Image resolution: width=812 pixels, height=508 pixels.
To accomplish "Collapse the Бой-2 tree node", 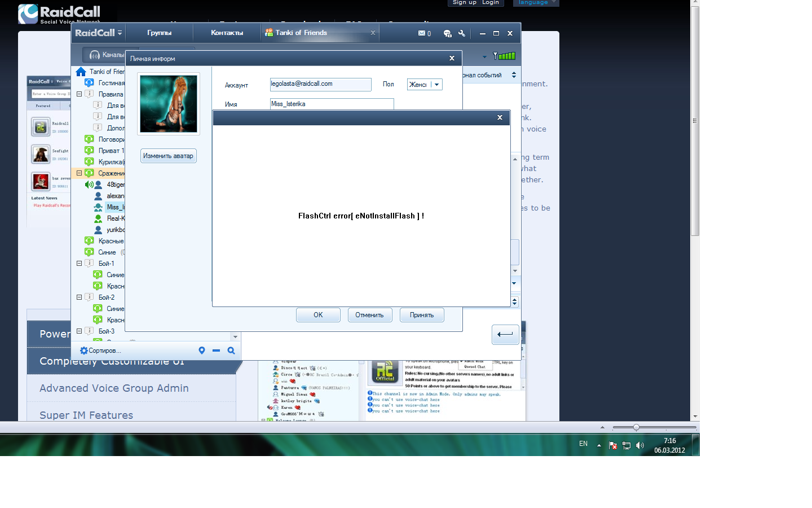I will pos(80,297).
